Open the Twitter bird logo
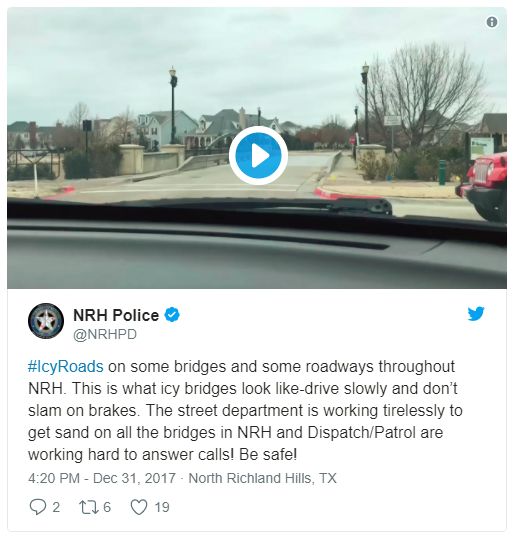Image resolution: width=516 pixels, height=539 pixels. 476,314
